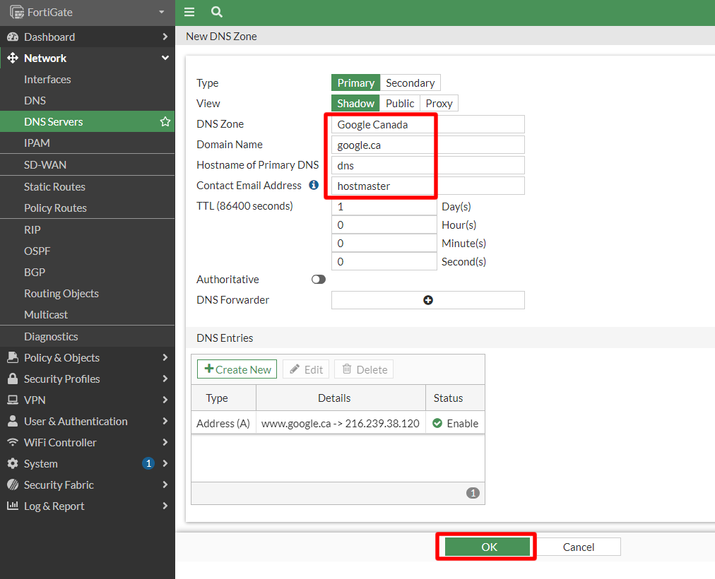Toggle favorite star on DNS Servers
The width and height of the screenshot is (715, 579).
click(165, 121)
